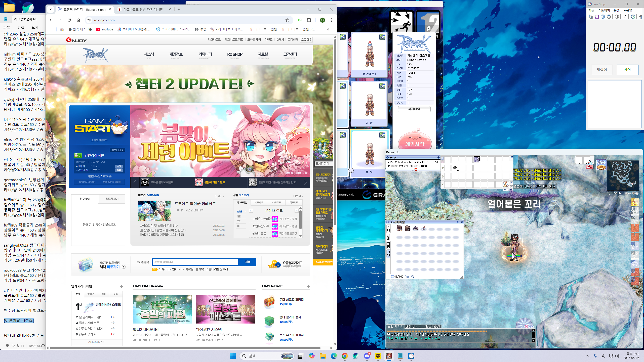Screen dimensions: 644x362
Task: Click the inventory search magnifier icon
Action: [413, 277]
